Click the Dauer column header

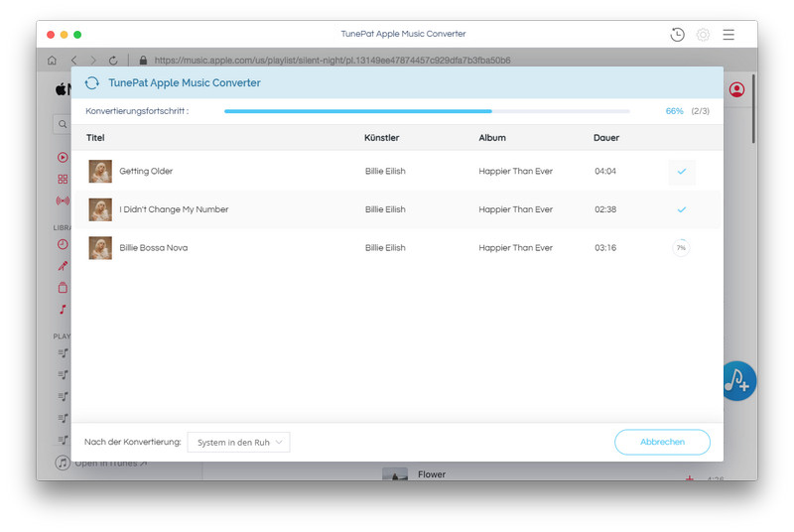click(x=606, y=138)
